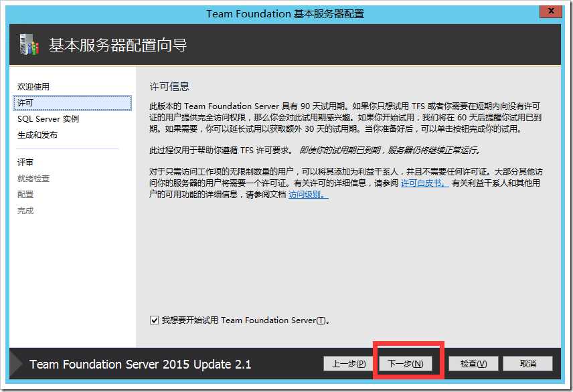Select the 许可 step in sidebar
Image resolution: width=573 pixels, height=392 pixels.
(72, 103)
